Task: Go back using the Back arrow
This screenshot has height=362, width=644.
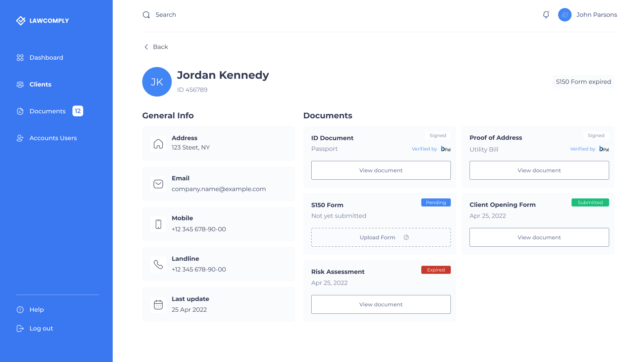Action: [x=146, y=47]
